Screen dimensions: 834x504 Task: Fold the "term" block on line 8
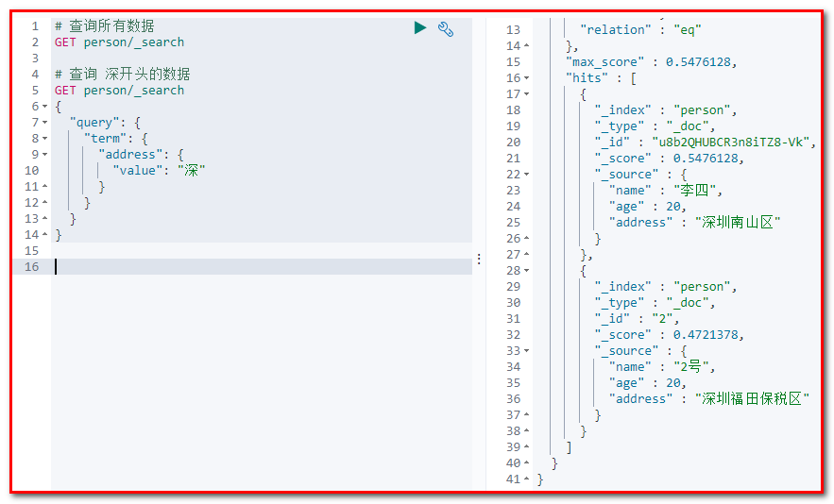pos(45,139)
